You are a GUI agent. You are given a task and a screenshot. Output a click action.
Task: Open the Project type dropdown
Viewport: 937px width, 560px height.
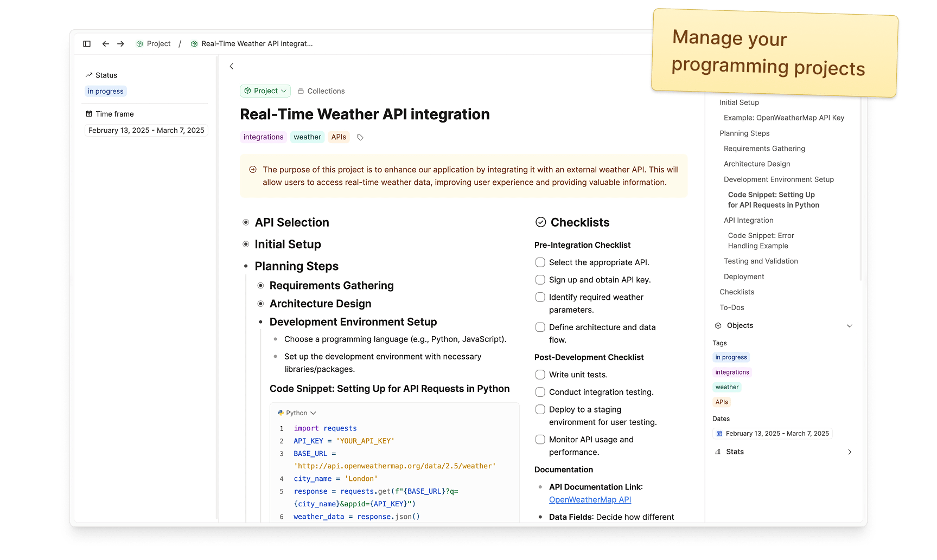point(265,91)
